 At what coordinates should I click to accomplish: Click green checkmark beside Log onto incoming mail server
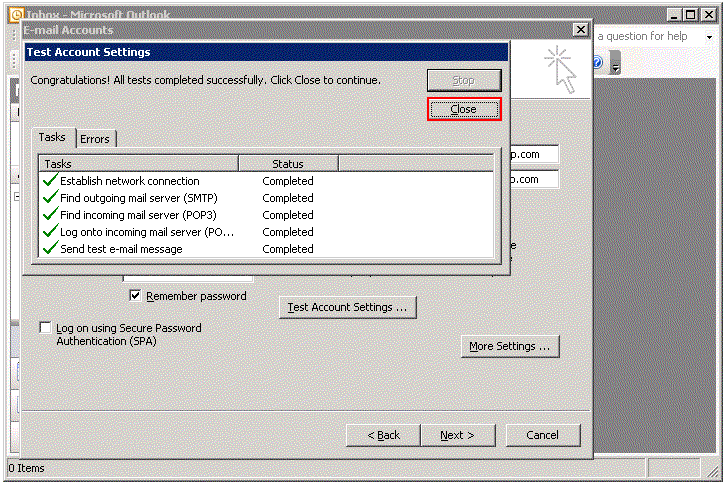(50, 231)
